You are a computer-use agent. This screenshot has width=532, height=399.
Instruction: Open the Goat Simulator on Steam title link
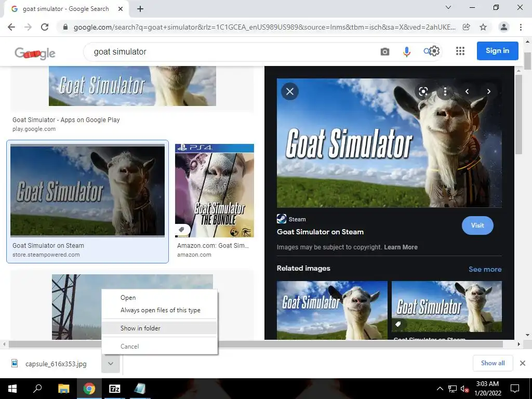tap(320, 232)
